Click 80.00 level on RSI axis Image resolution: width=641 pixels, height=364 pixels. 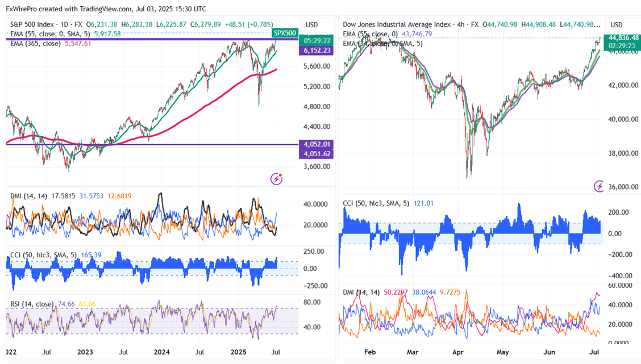(312, 302)
